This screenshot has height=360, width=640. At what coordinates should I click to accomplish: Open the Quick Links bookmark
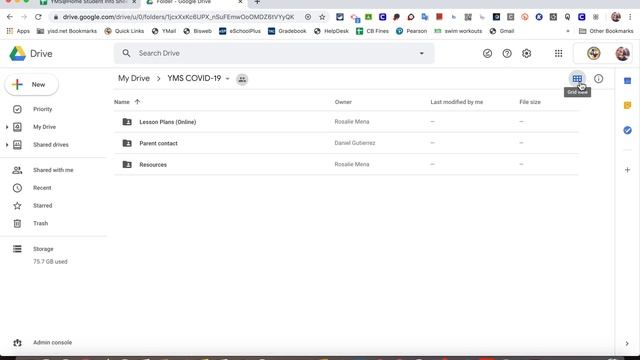coord(124,31)
